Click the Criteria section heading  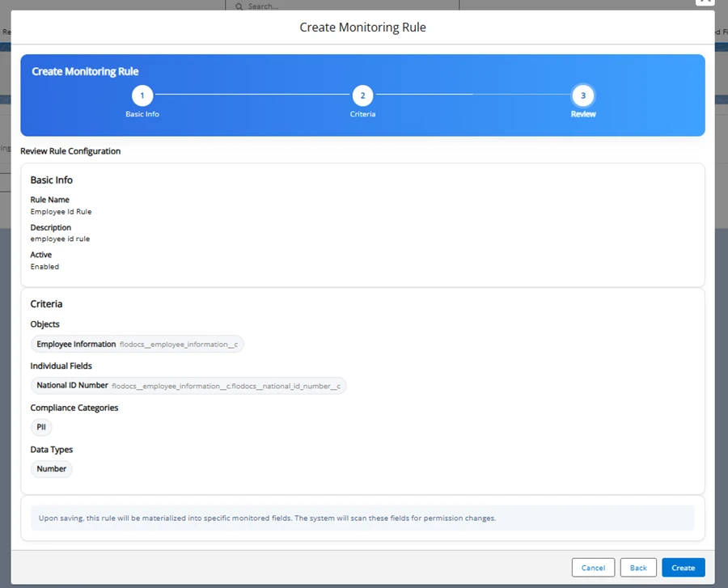(47, 304)
